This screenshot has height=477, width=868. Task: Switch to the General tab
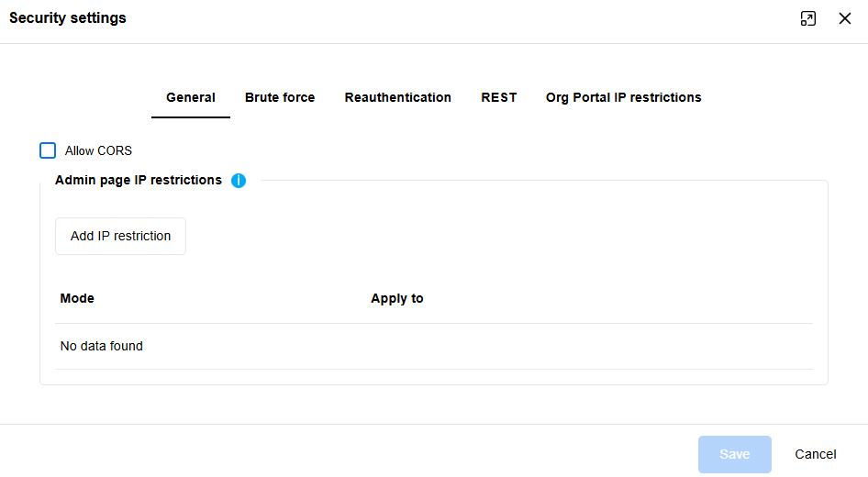[x=191, y=97]
